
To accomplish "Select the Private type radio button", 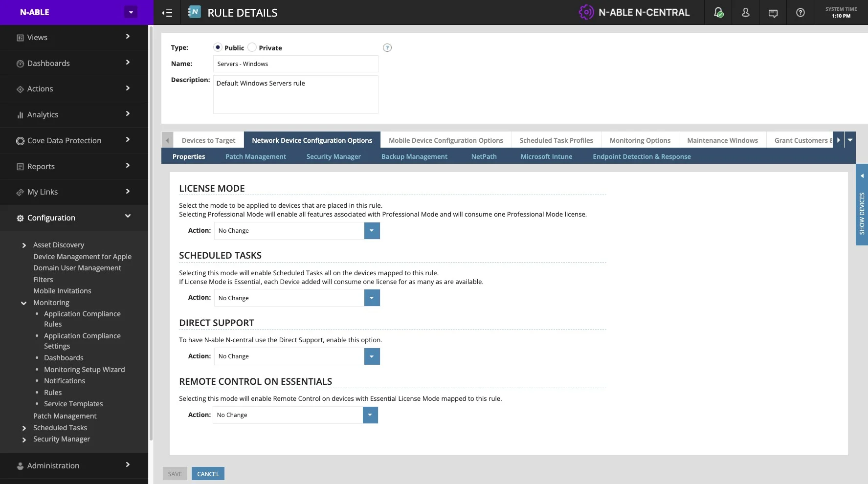I will 252,47.
